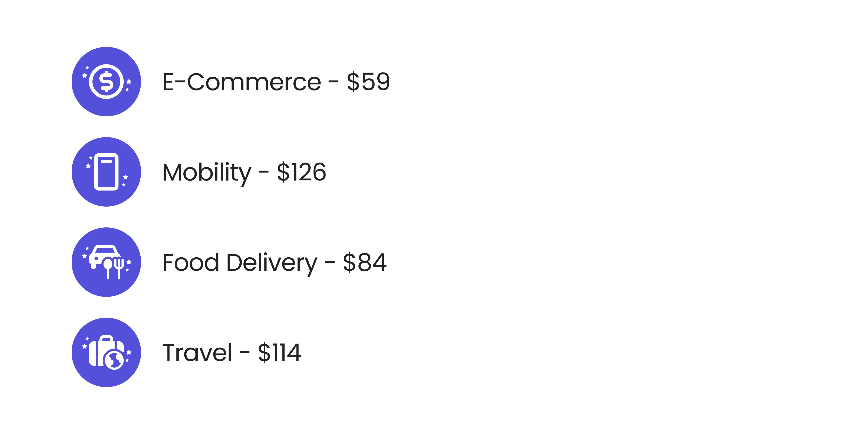Click the Mobility label text
868x434 pixels.
(x=207, y=173)
